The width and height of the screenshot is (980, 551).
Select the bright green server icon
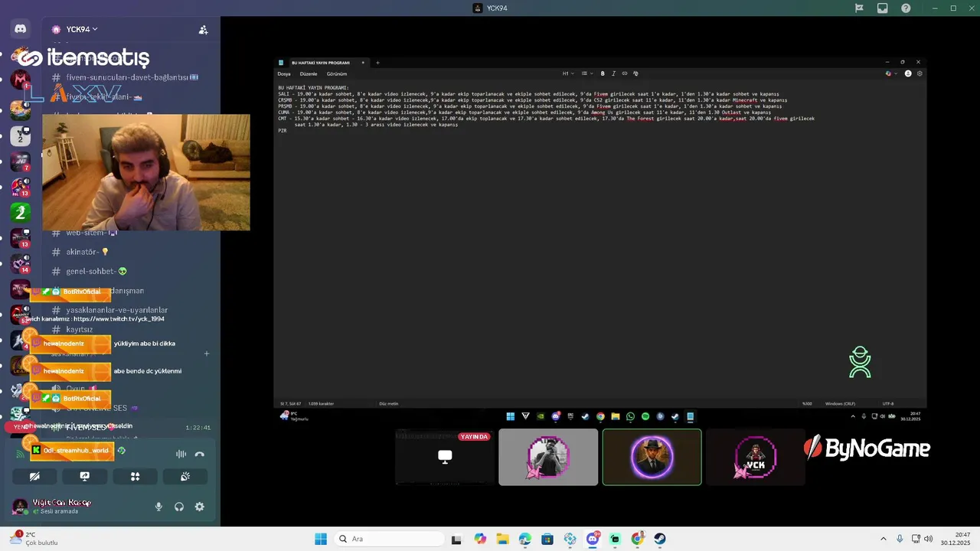pos(21,212)
